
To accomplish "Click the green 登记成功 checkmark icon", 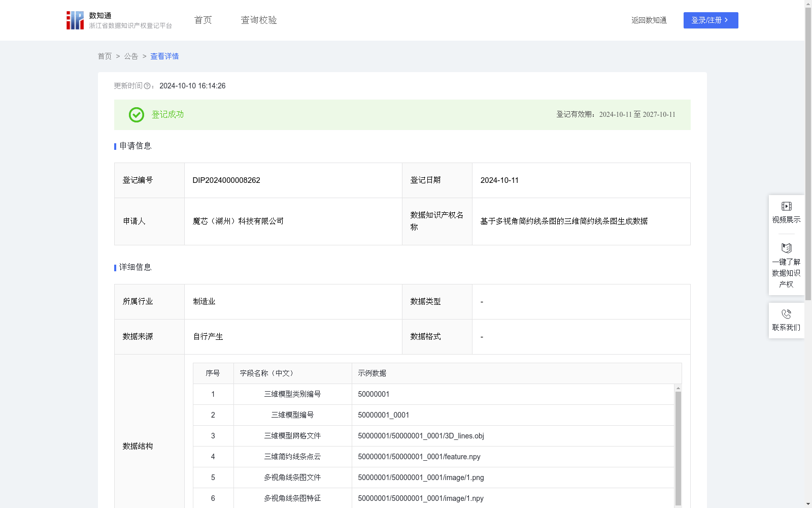I will point(137,115).
